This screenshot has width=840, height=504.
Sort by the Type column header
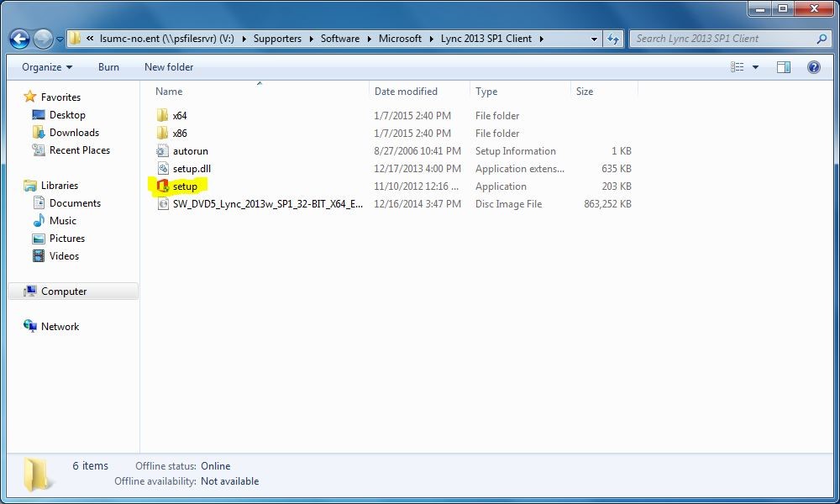tap(486, 92)
